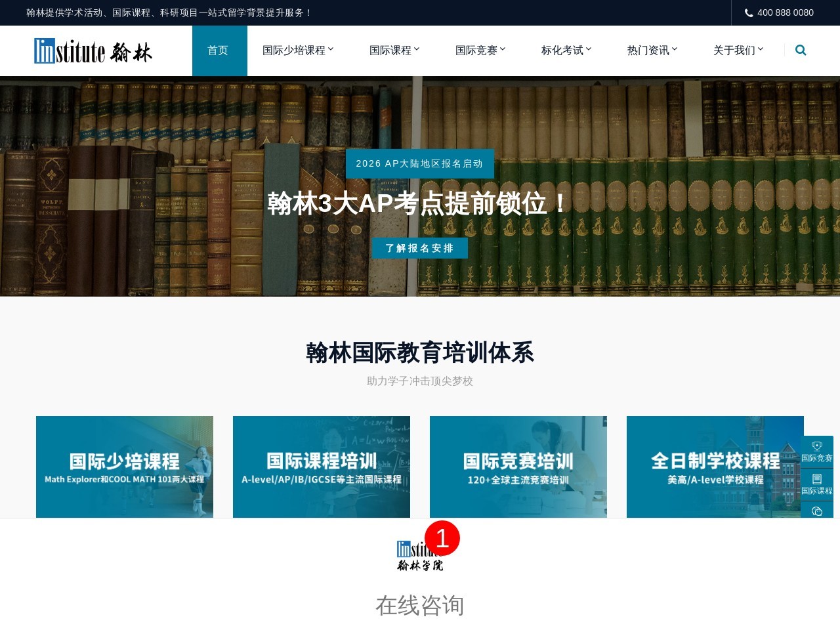The image size is (840, 630).
Task: Click the 翰林3大AP考点提前锁位 headline
Action: [x=420, y=203]
